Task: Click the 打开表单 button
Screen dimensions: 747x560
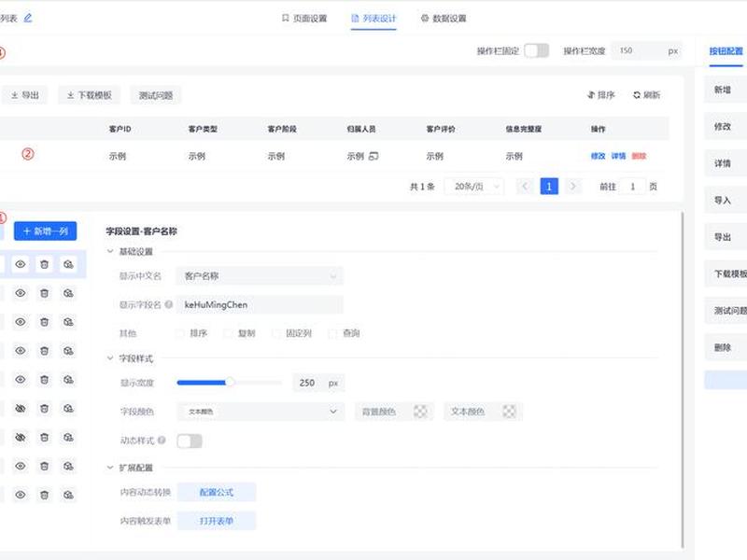Action: tap(217, 521)
